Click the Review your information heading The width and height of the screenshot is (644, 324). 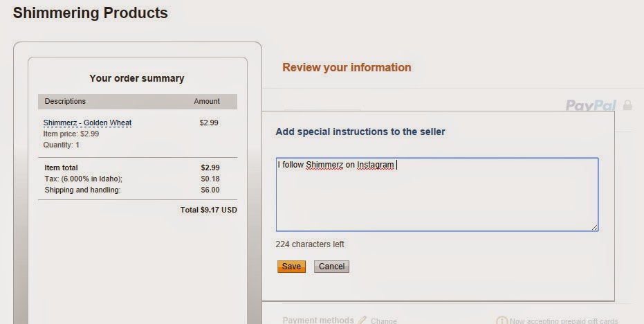[347, 67]
